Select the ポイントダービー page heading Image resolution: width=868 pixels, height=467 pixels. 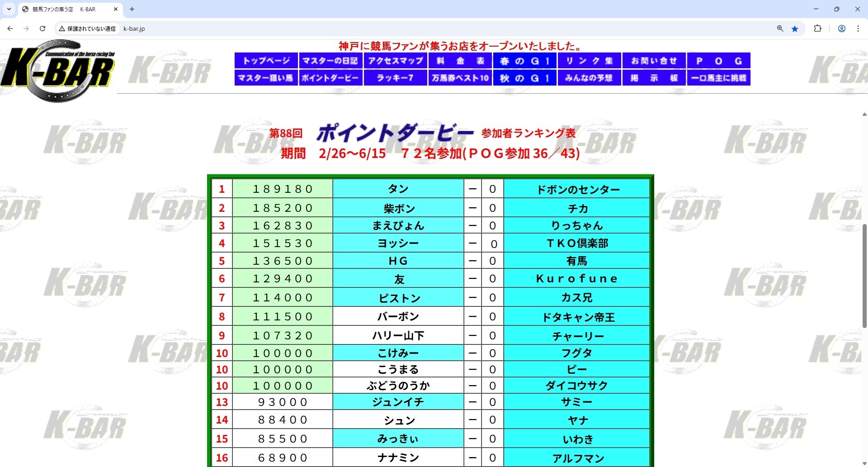[395, 133]
